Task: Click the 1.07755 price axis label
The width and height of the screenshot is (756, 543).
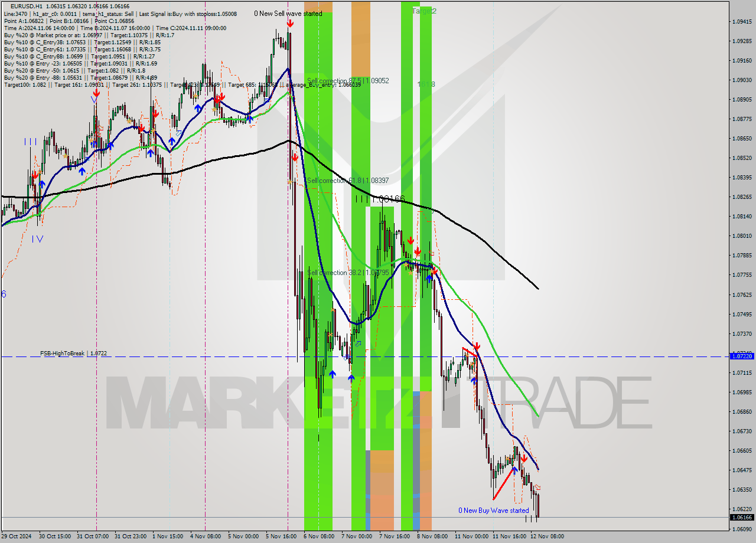Action: [x=742, y=274]
